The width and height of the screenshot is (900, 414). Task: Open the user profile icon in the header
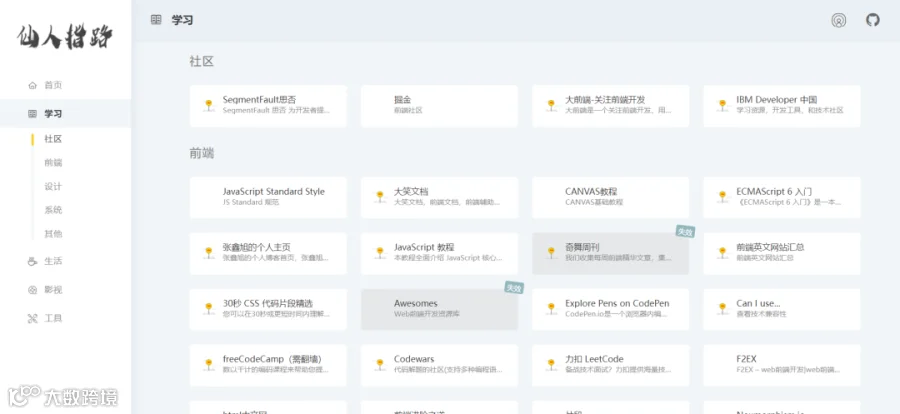[x=839, y=20]
